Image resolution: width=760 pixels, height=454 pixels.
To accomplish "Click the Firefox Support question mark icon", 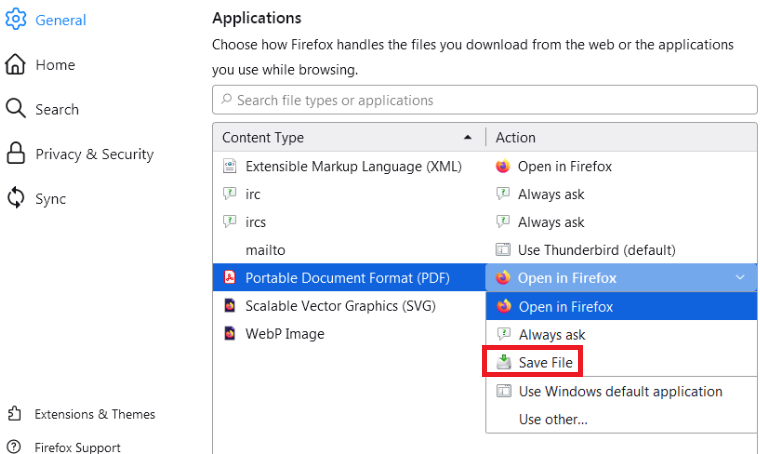I will 15,447.
